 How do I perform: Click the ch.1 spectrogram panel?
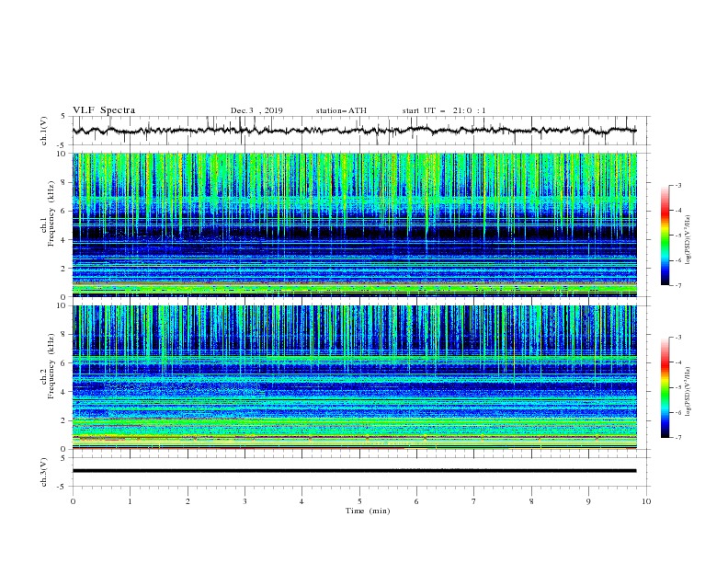(355, 224)
